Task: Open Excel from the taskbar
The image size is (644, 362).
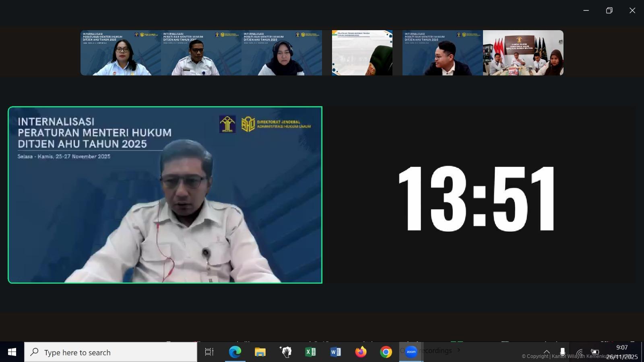Action: 310,352
